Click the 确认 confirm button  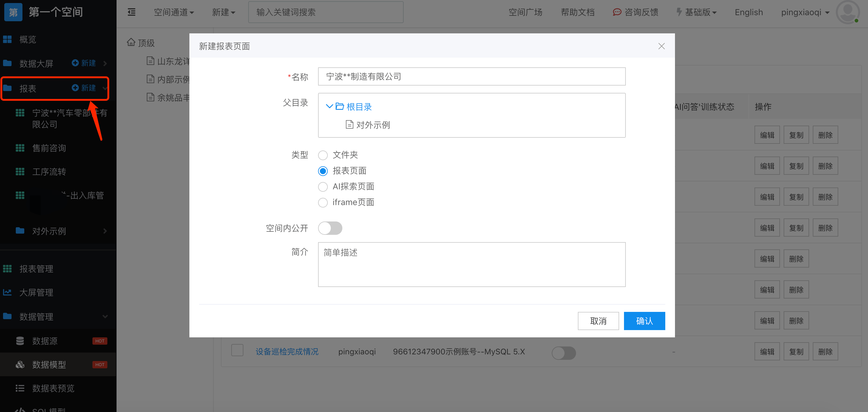tap(644, 321)
